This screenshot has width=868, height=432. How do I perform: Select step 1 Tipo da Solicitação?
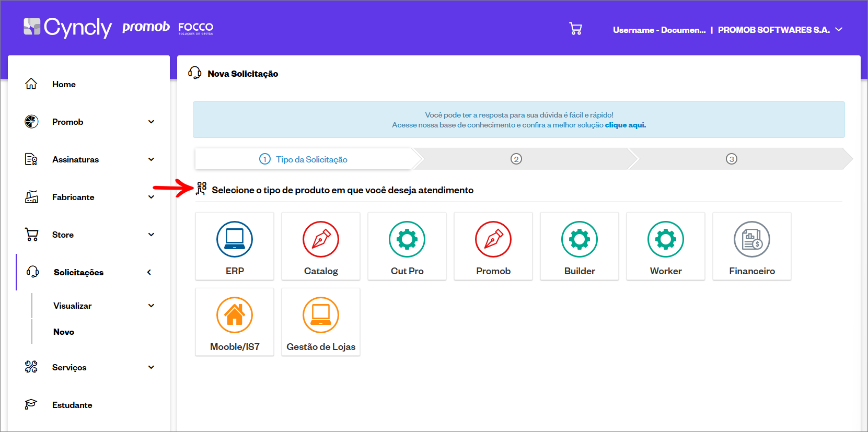(304, 159)
